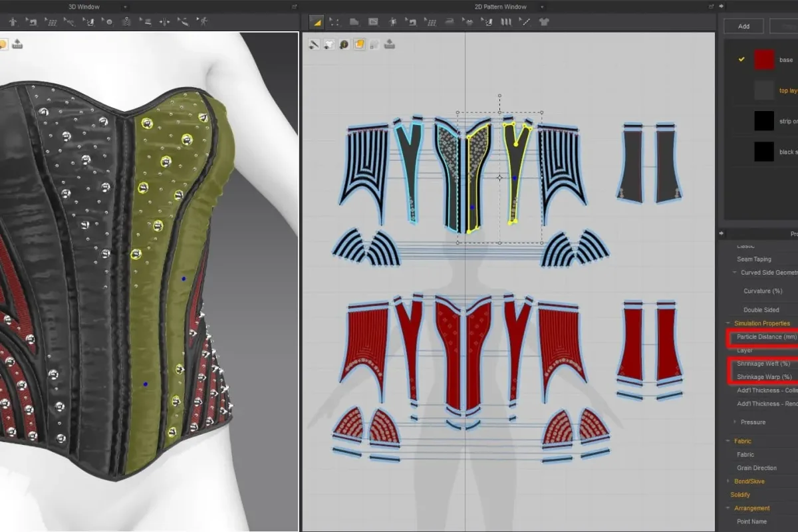Collapse the Simulation Properties section
This screenshot has height=532, width=798.
tap(728, 323)
